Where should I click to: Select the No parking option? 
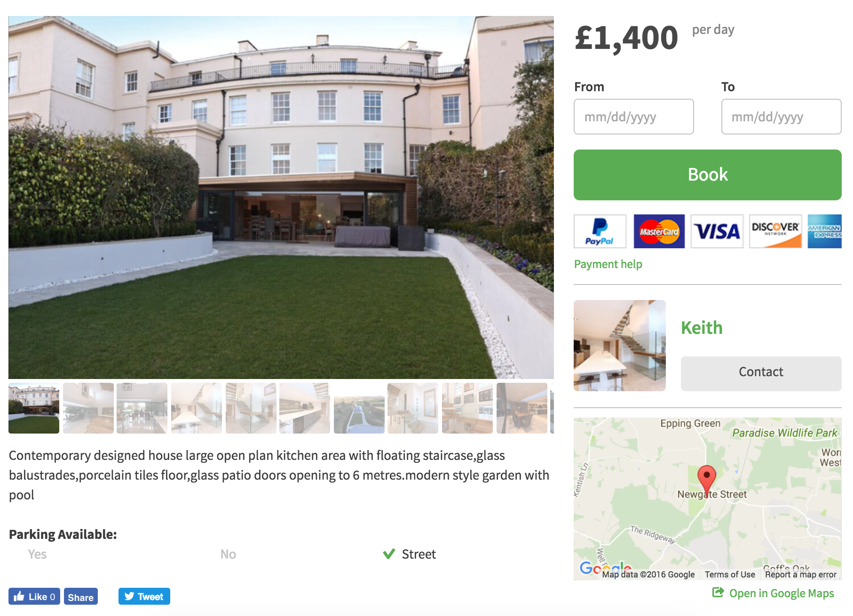(228, 554)
